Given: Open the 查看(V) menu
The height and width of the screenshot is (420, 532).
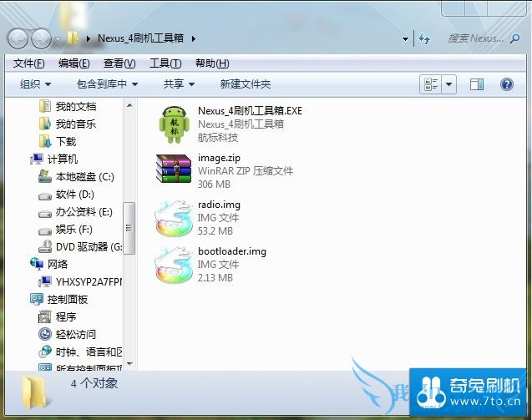Looking at the screenshot, I should point(119,63).
